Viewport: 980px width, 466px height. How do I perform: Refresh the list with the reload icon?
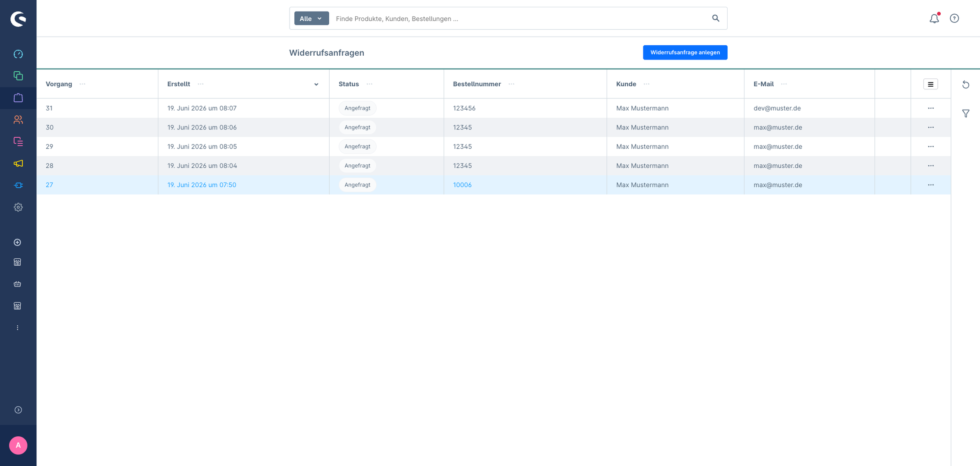coord(966,85)
